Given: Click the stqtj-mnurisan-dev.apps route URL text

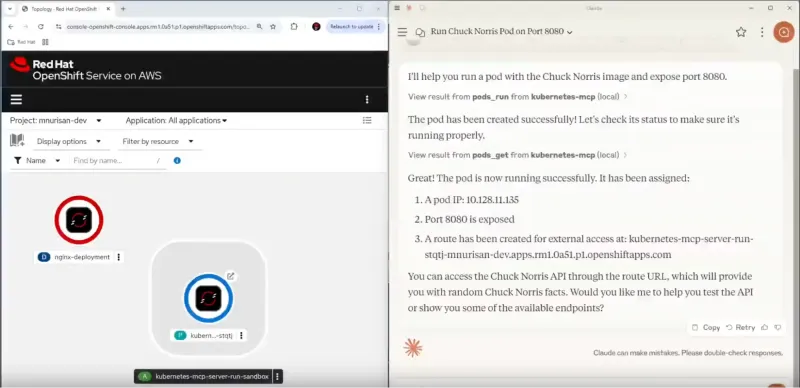Looking at the screenshot, I should [548, 254].
